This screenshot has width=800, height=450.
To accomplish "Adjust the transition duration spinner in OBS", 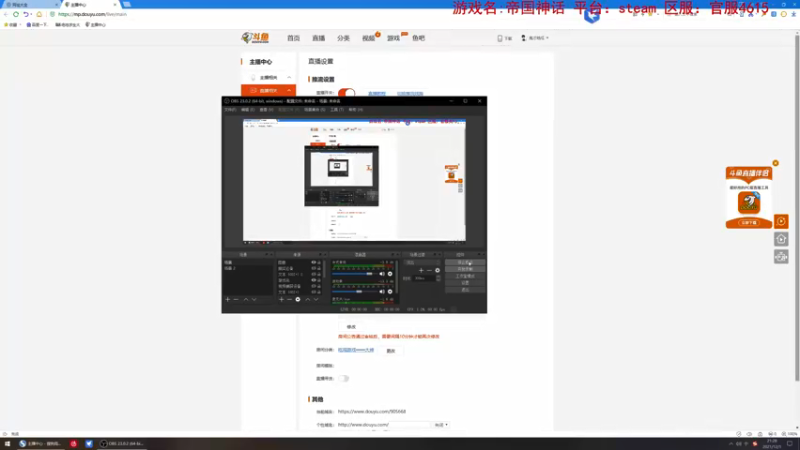I will pyautogui.click(x=438, y=278).
